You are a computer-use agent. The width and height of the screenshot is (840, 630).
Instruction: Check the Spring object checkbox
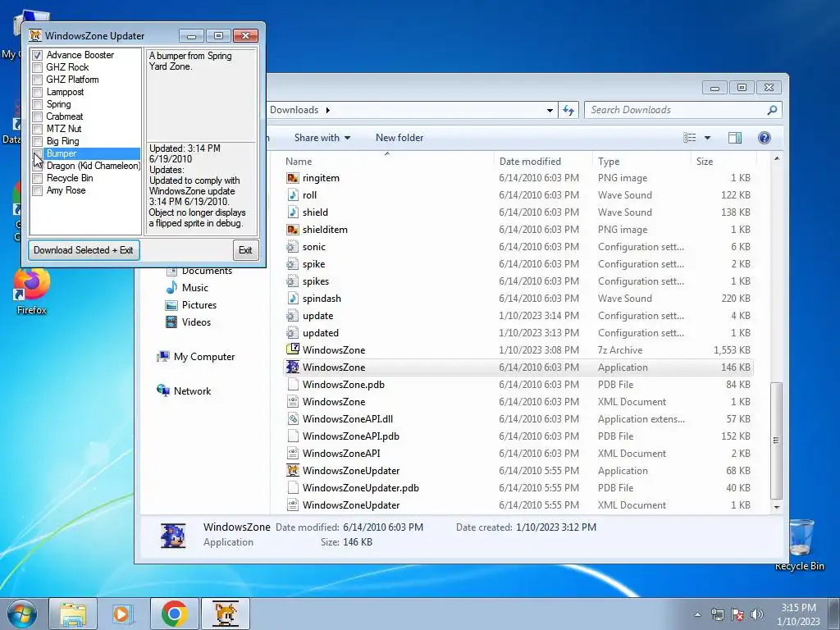[37, 104]
